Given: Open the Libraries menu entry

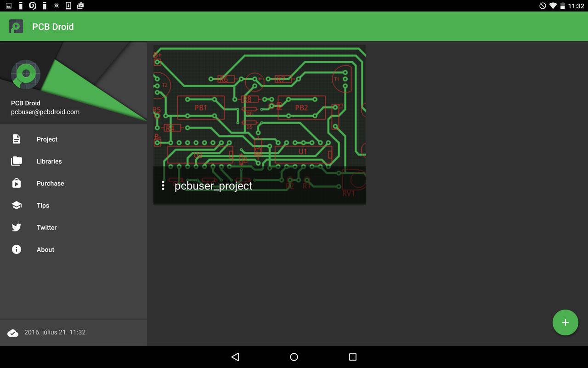Looking at the screenshot, I should pos(73,161).
